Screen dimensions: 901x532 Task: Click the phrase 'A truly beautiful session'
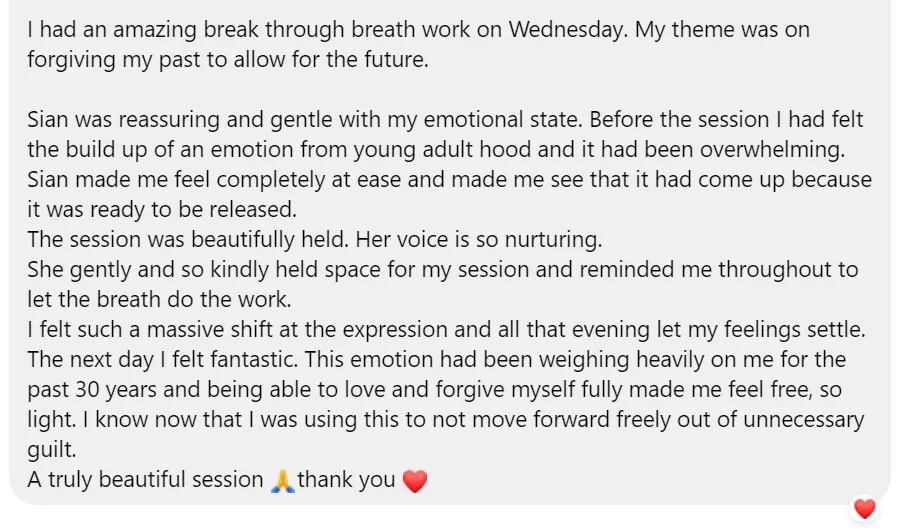coord(145,480)
